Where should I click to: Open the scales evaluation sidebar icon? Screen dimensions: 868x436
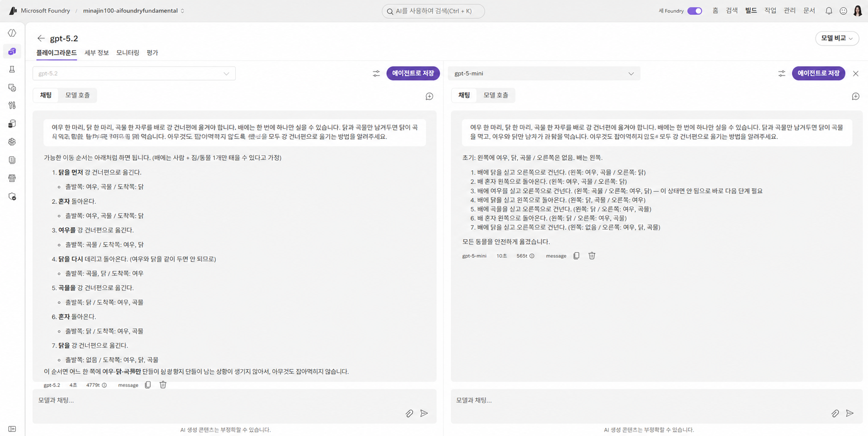tap(12, 178)
